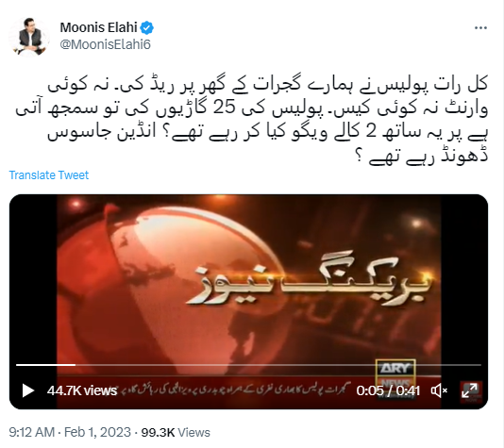Image resolution: width=504 pixels, height=448 pixels.
Task: Open Moonis Elahi's profile picture
Action: 29,36
